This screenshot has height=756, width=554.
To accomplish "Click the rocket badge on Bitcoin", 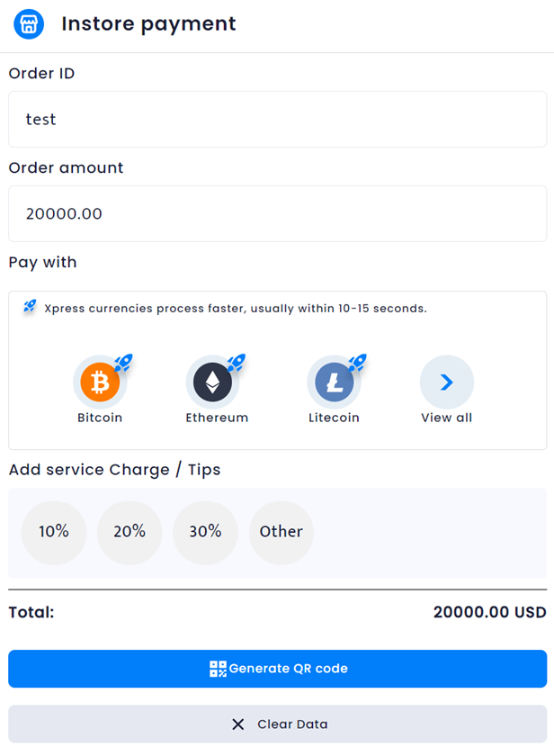I will click(x=124, y=363).
